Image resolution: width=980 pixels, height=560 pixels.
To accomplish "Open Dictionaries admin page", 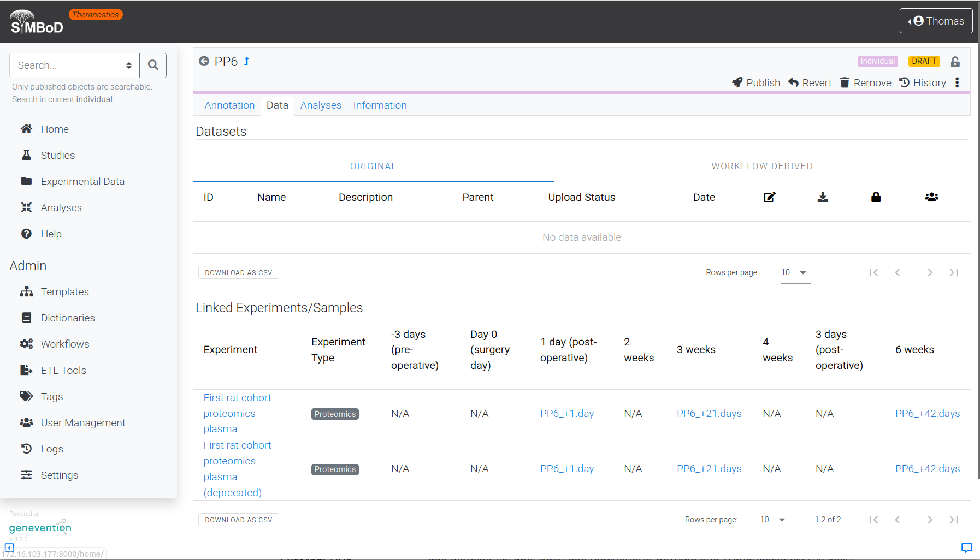I will coord(68,318).
